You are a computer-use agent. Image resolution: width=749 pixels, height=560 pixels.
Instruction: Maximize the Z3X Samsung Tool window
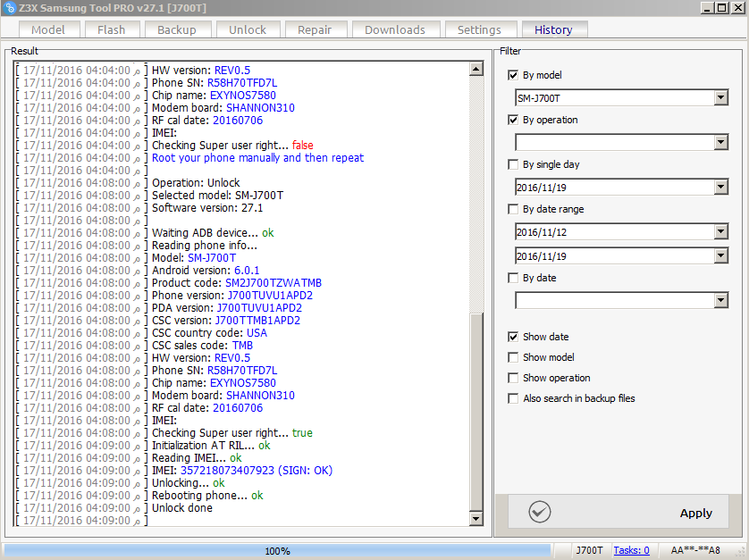point(722,8)
